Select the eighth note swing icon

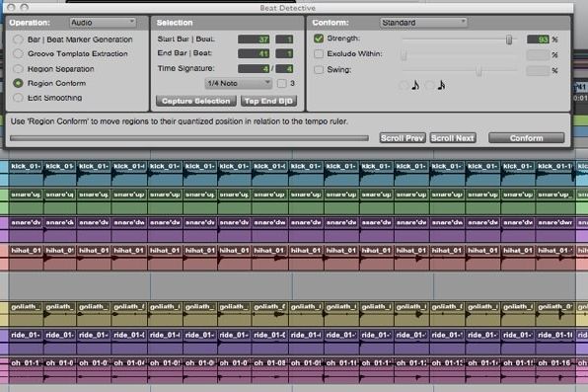coord(414,85)
